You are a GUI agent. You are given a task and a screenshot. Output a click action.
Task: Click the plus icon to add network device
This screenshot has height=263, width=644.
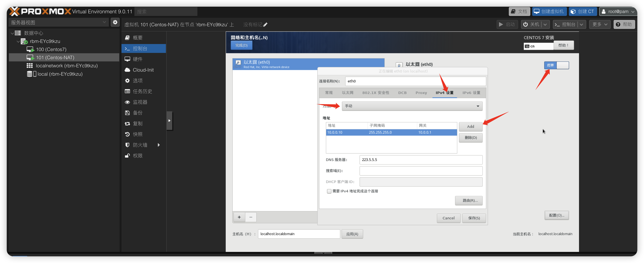tap(239, 217)
